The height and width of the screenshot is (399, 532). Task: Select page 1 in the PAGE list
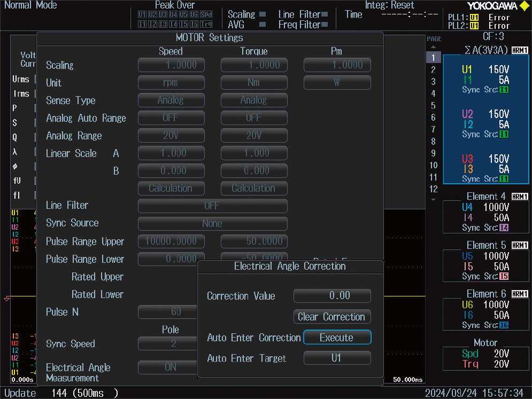click(433, 58)
